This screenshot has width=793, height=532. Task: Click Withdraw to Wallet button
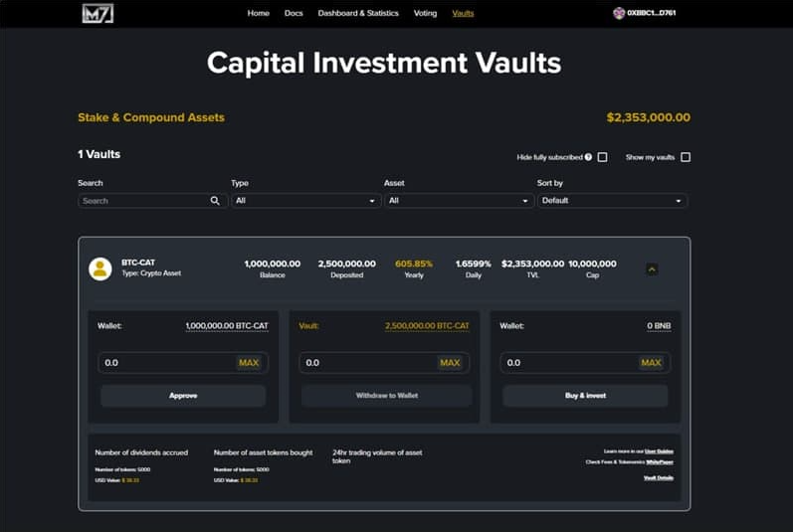click(x=386, y=396)
